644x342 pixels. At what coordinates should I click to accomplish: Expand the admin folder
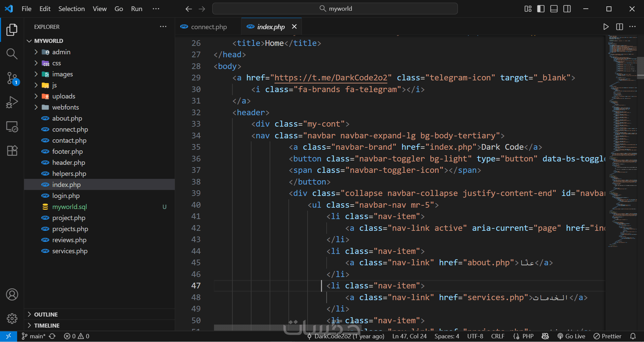click(x=99, y=52)
